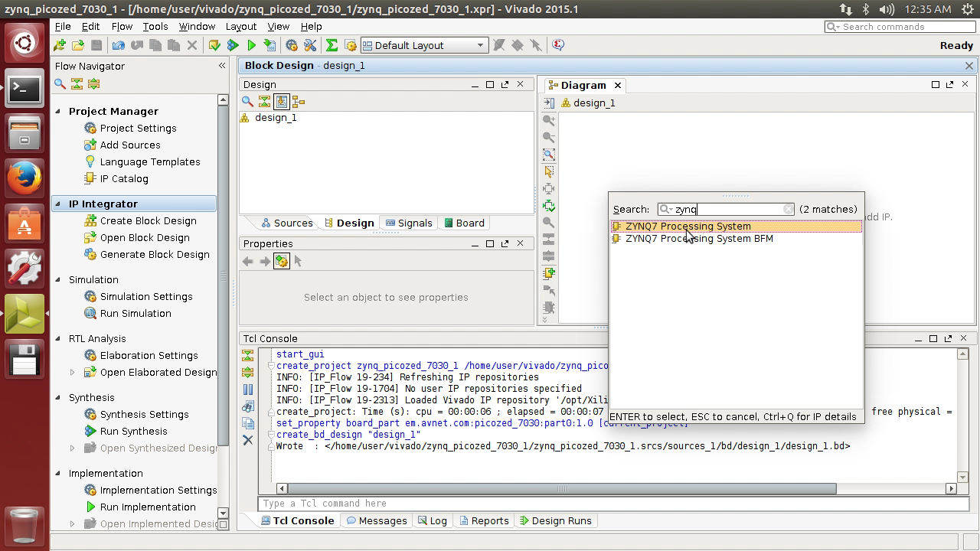Toggle the Diagram panel side collapse arrow
The height and width of the screenshot is (551, 980).
[549, 103]
